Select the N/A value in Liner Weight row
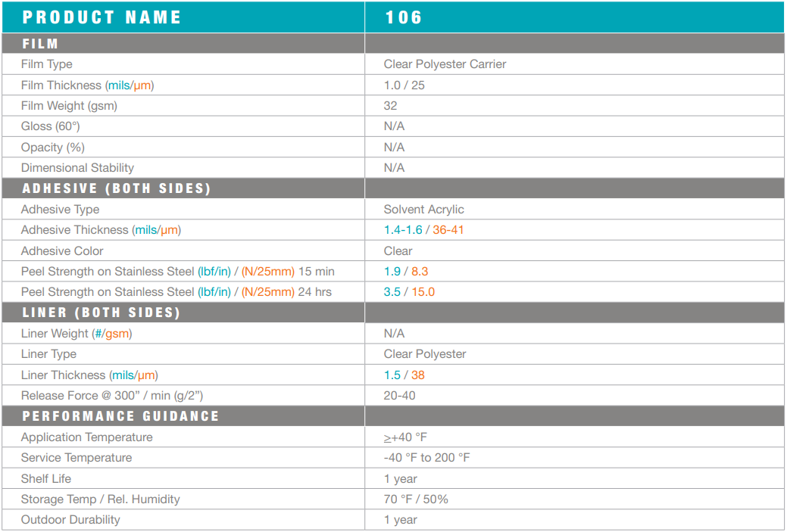 point(394,334)
